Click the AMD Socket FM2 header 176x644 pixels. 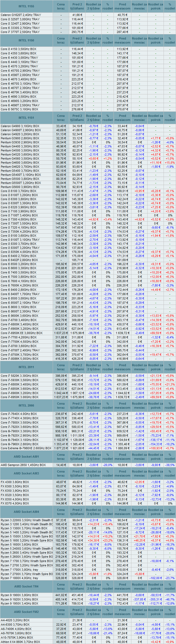coord(26,612)
